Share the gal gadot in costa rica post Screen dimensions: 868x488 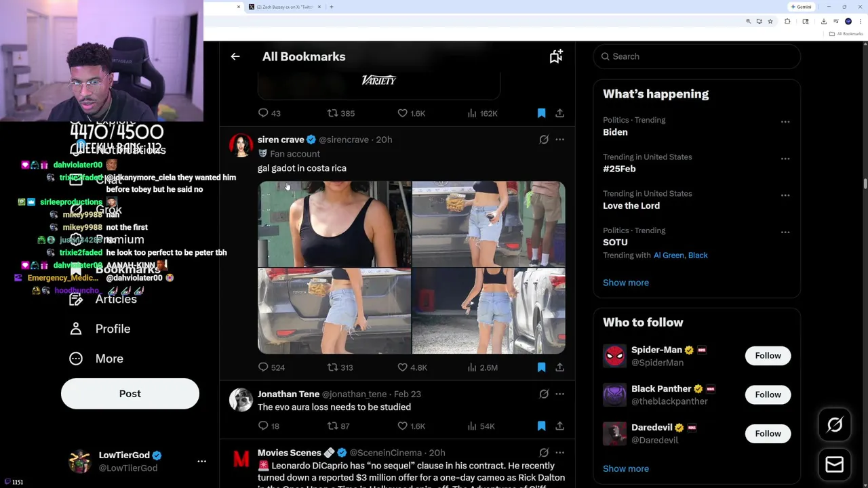[560, 367]
